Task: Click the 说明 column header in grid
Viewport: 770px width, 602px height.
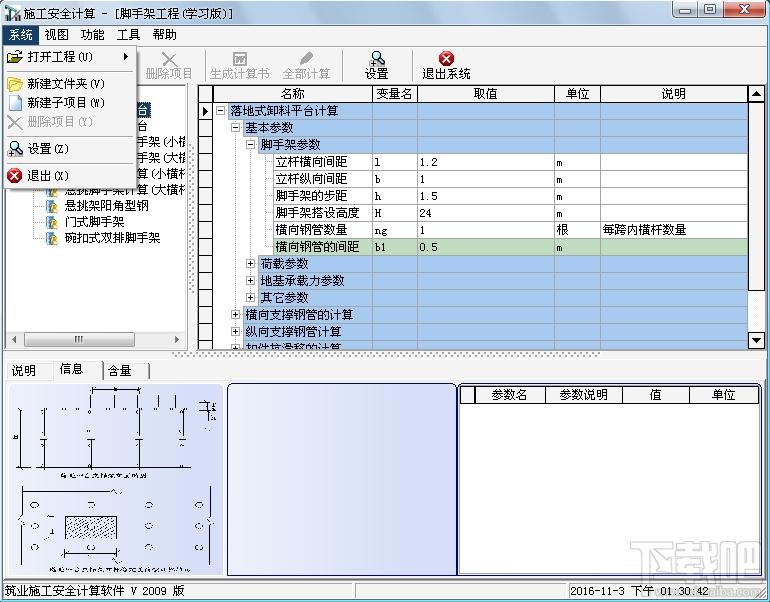Action: point(674,94)
